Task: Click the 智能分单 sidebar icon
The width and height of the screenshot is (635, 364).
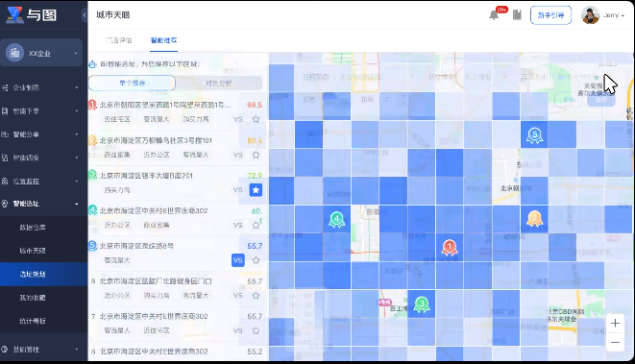Action: coord(5,134)
